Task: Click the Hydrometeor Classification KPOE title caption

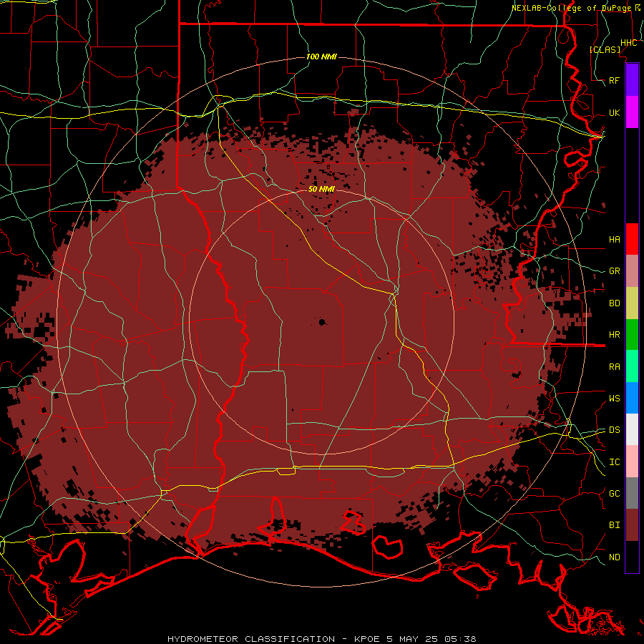Action: [x=321, y=639]
